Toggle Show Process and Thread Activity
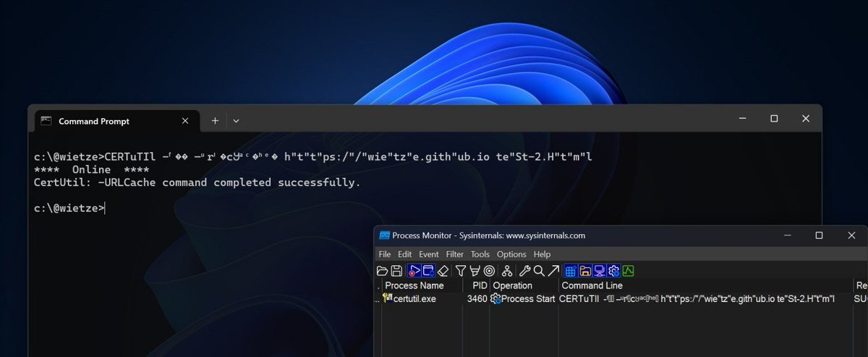 pos(614,271)
